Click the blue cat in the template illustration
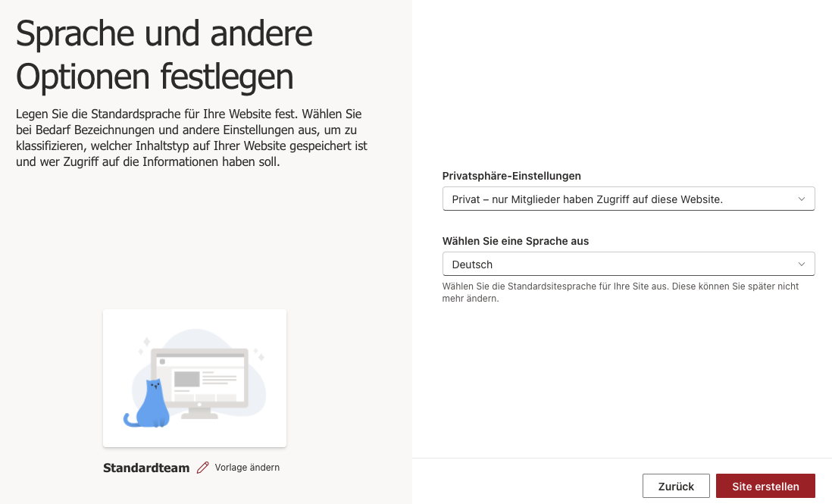Image resolution: width=832 pixels, height=504 pixels. pos(152,405)
